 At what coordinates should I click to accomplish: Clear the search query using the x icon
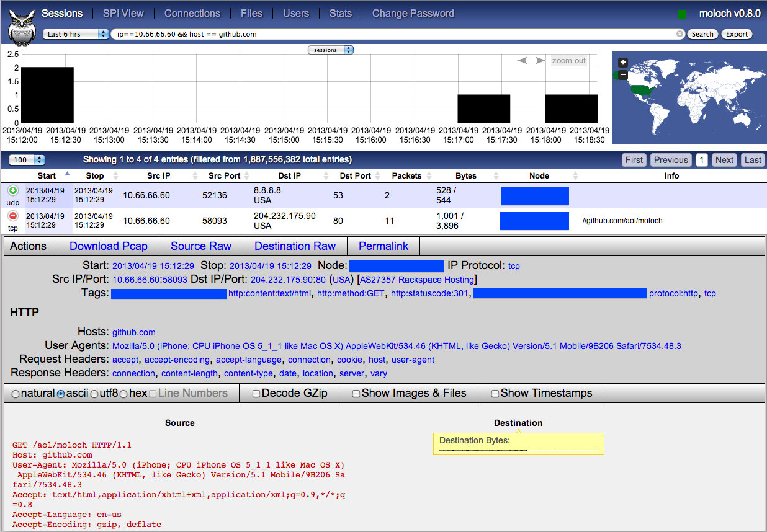678,34
